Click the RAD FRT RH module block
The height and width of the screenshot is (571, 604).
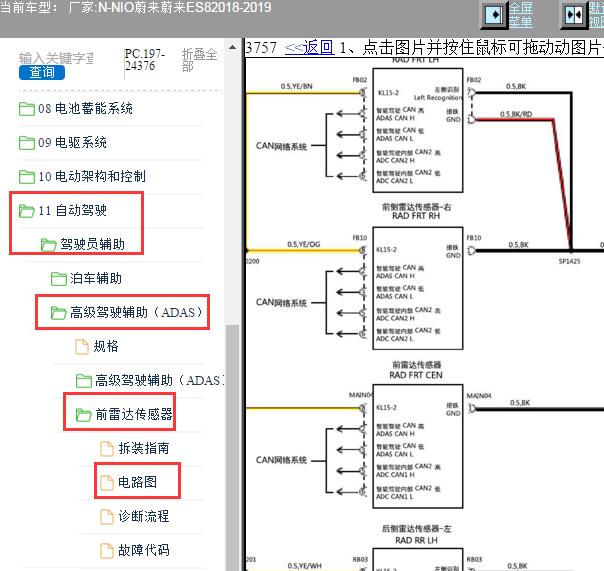coord(418,288)
